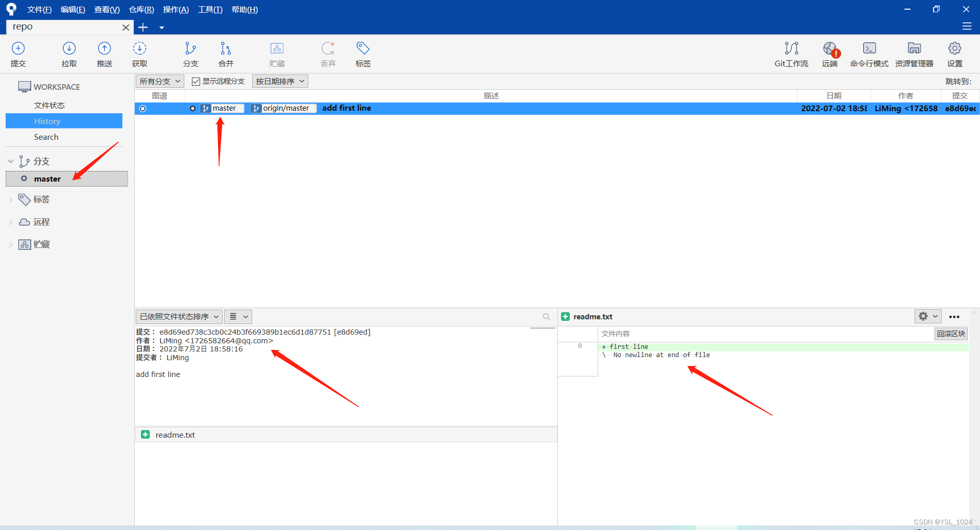Open the 查看(V) menu
The width and height of the screenshot is (980, 530).
coord(107,10)
